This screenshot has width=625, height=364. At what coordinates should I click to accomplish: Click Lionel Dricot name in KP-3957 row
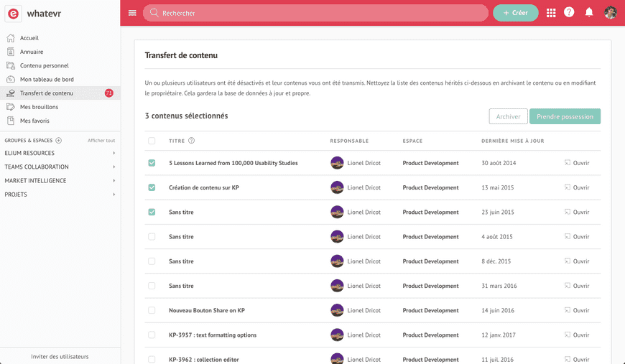coord(364,335)
